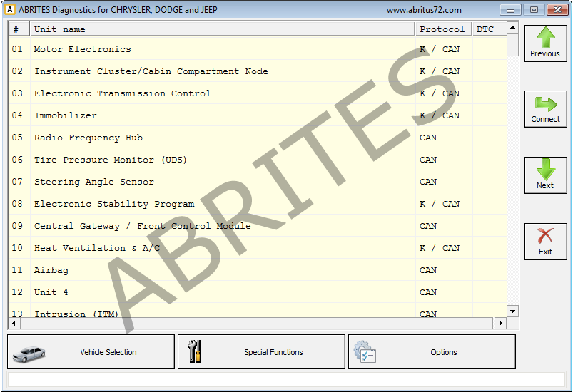Select Steering Angle Sensor unit
Image resolution: width=573 pixels, height=392 pixels.
[x=258, y=182]
